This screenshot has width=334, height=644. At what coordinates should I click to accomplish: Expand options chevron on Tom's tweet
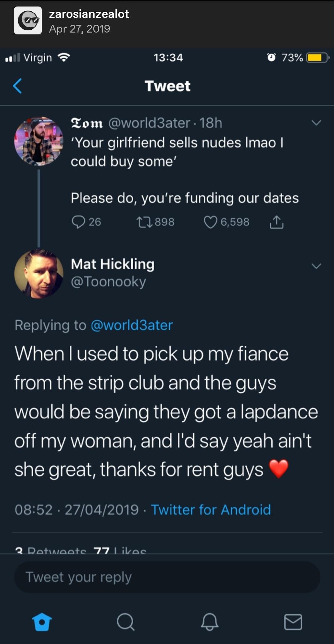(316, 123)
